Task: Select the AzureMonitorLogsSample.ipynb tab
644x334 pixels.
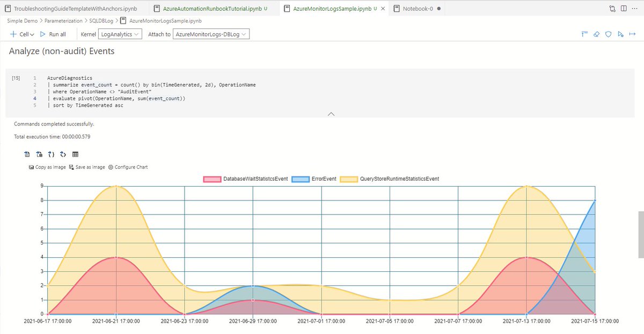Action: coord(333,9)
